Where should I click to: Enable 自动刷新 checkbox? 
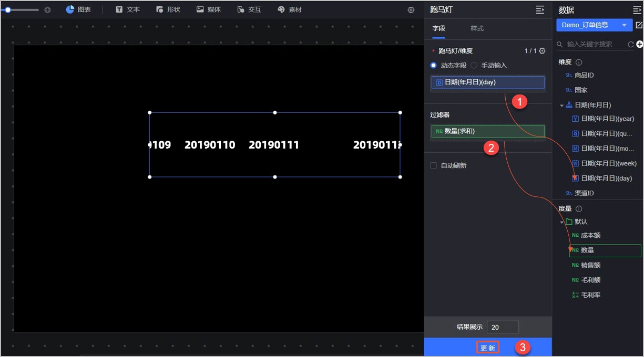(x=434, y=165)
